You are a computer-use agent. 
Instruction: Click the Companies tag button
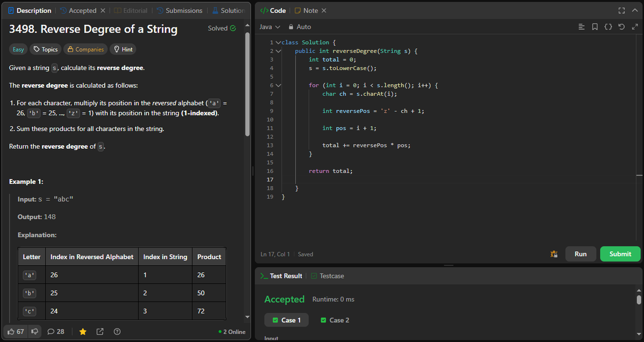(85, 49)
